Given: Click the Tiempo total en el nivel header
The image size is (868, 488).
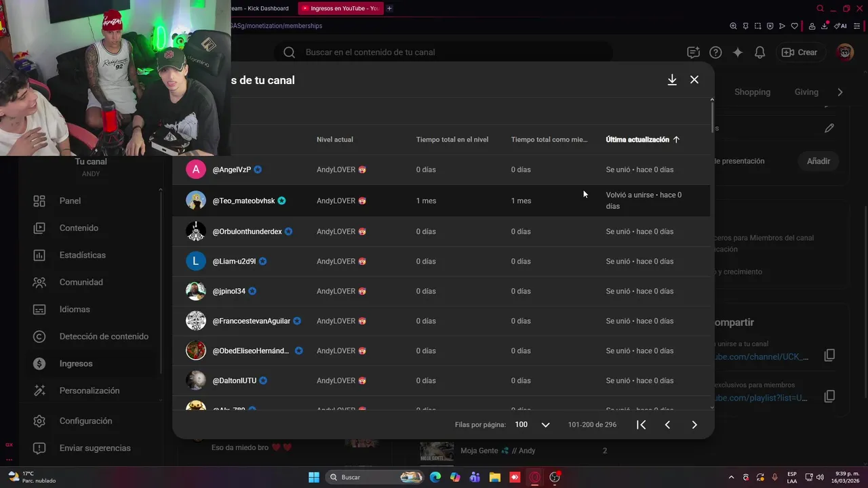Looking at the screenshot, I should click(x=452, y=140).
